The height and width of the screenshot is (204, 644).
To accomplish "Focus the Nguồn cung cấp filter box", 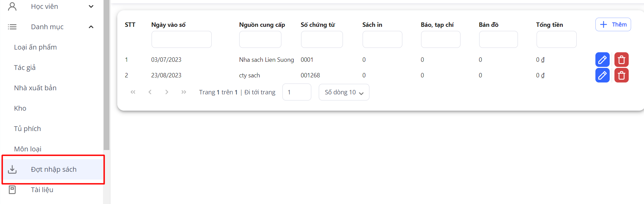I will (x=260, y=39).
